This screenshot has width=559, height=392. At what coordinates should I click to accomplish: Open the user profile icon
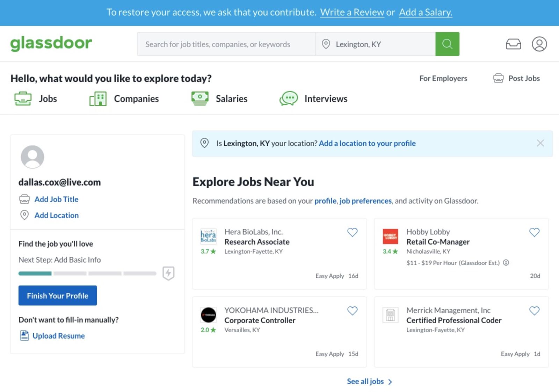(x=539, y=44)
